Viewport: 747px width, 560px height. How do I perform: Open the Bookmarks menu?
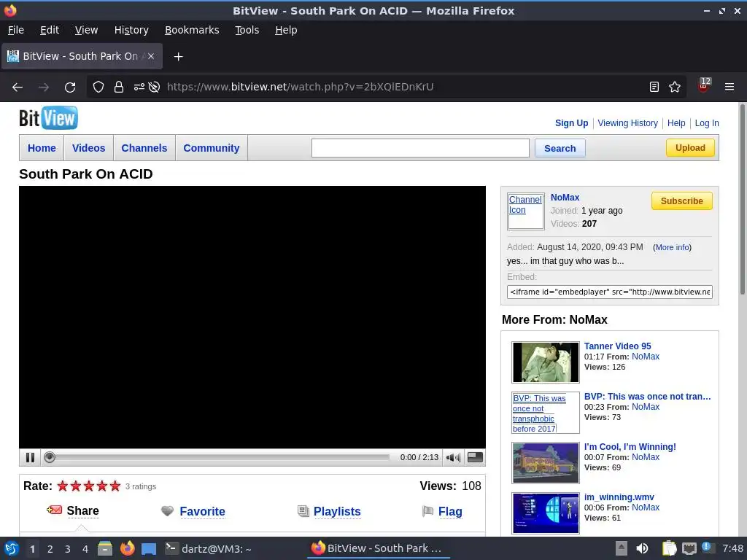click(x=192, y=30)
